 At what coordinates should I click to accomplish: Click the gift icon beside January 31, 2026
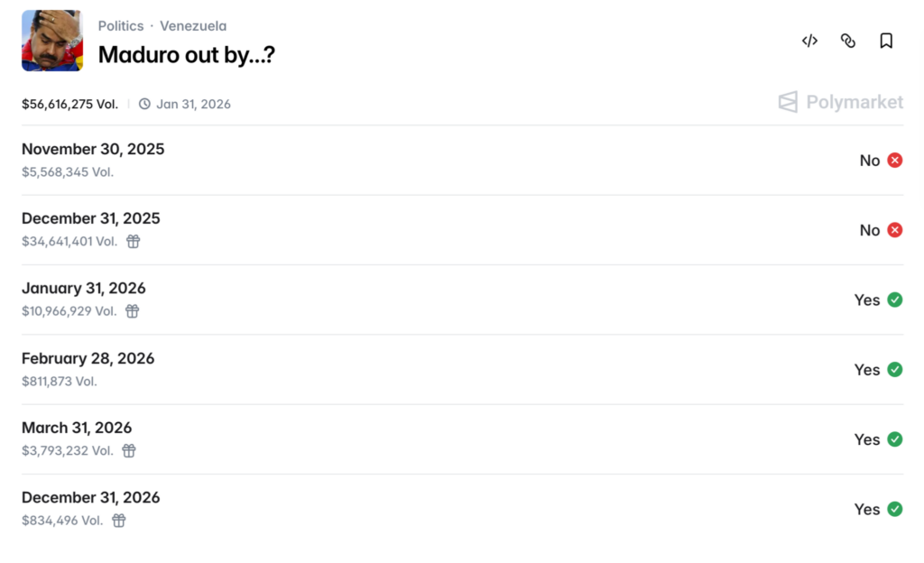[132, 311]
